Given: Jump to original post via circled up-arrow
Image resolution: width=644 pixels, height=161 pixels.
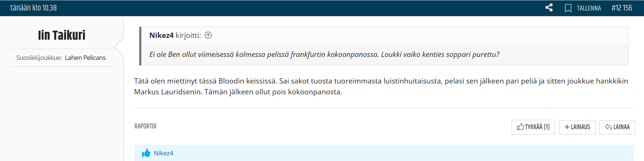Looking at the screenshot, I should coord(208,35).
